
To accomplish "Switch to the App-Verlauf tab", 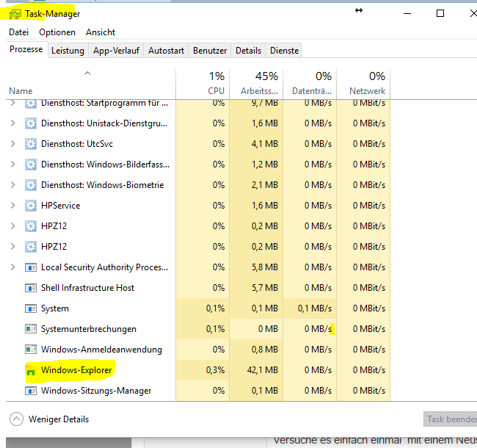I will [x=116, y=51].
